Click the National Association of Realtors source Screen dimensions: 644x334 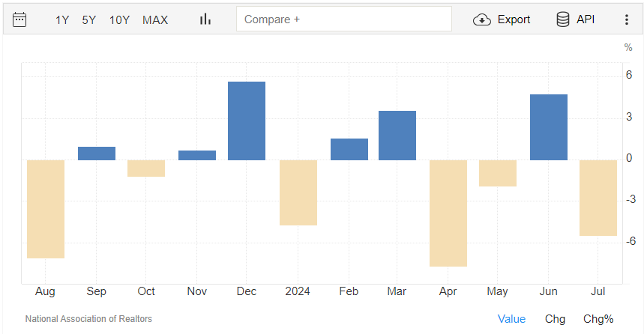coord(88,319)
